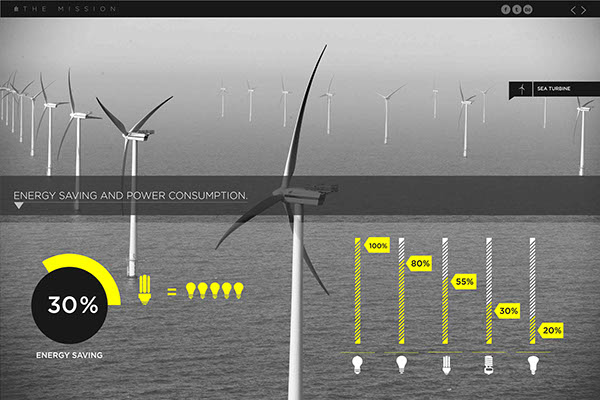Go to previous slide with left arrow

coord(573,10)
